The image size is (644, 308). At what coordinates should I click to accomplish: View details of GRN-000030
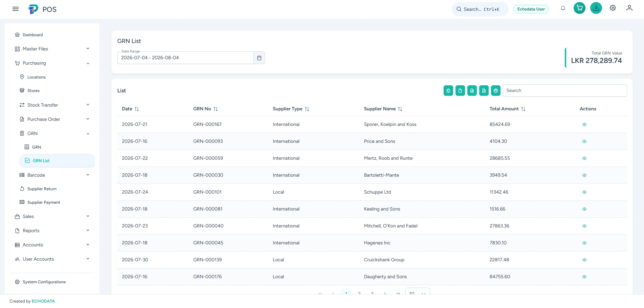[584, 175]
